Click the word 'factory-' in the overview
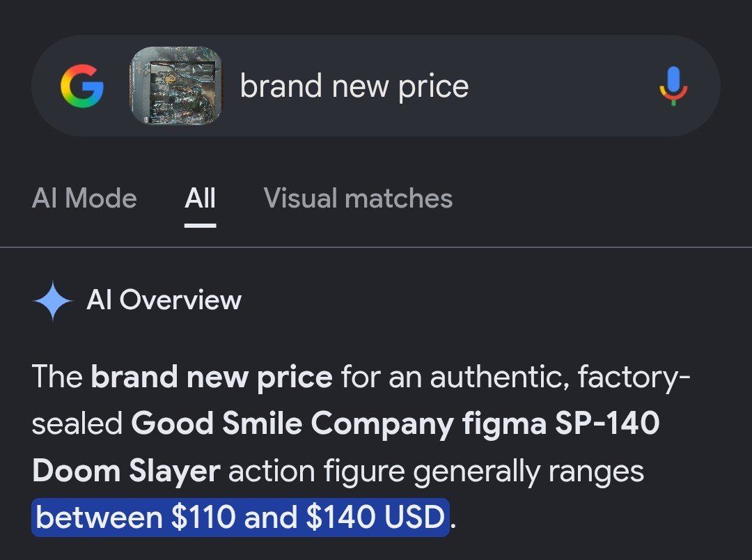The width and height of the screenshot is (752, 560). (x=634, y=377)
